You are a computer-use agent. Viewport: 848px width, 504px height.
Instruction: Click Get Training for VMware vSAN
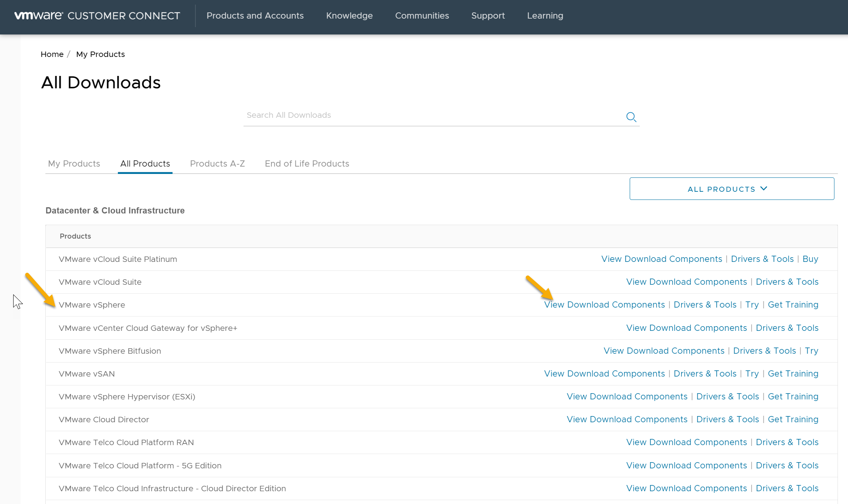793,373
